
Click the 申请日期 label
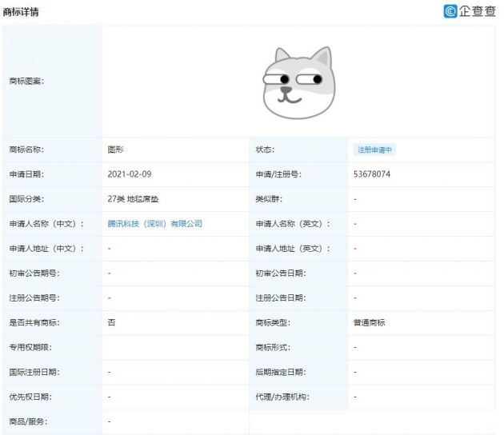pos(26,174)
